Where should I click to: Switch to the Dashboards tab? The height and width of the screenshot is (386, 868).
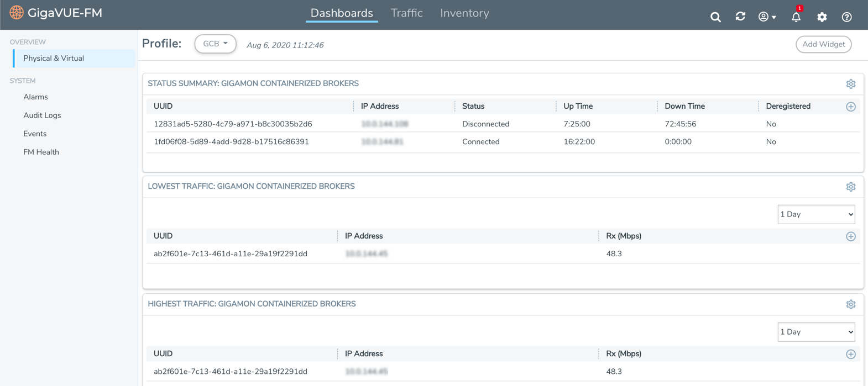click(342, 13)
